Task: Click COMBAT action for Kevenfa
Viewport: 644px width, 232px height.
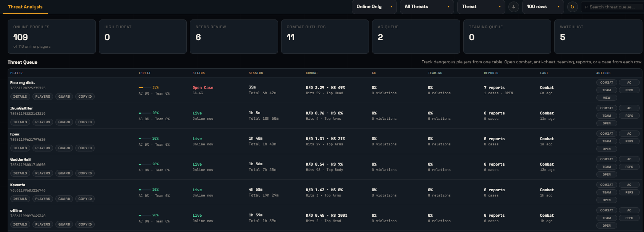Action: [x=607, y=185]
